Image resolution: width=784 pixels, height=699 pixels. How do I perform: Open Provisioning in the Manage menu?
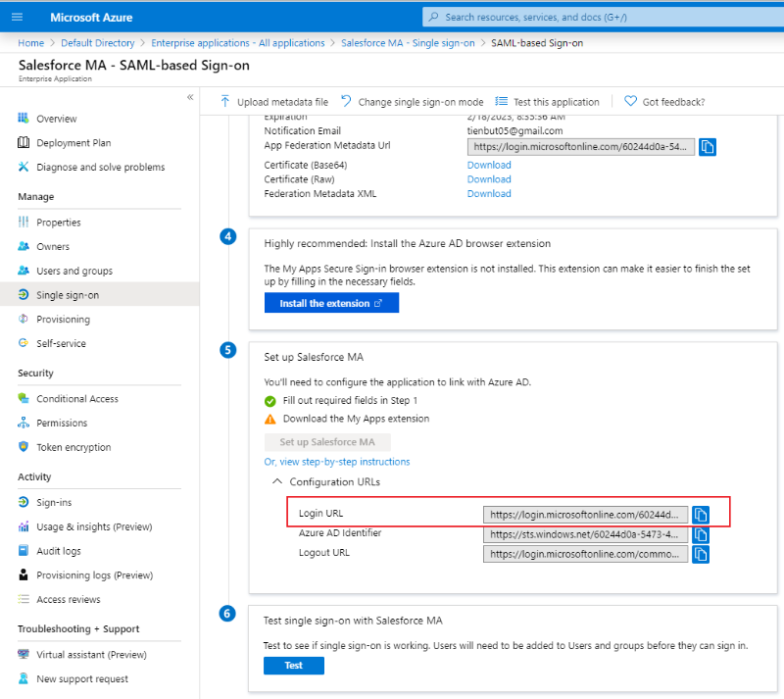tap(63, 320)
